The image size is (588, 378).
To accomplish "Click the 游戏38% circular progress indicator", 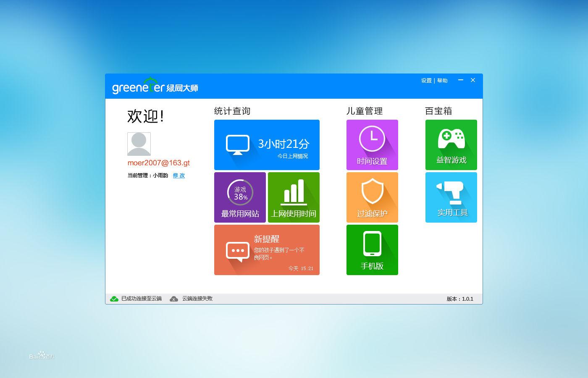I will [x=240, y=192].
